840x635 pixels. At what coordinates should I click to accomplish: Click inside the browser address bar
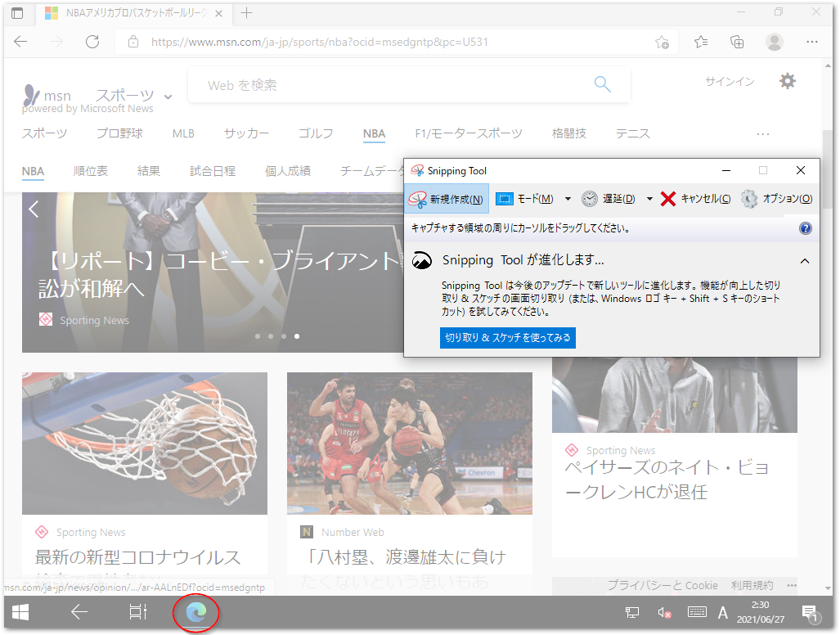coord(327,41)
